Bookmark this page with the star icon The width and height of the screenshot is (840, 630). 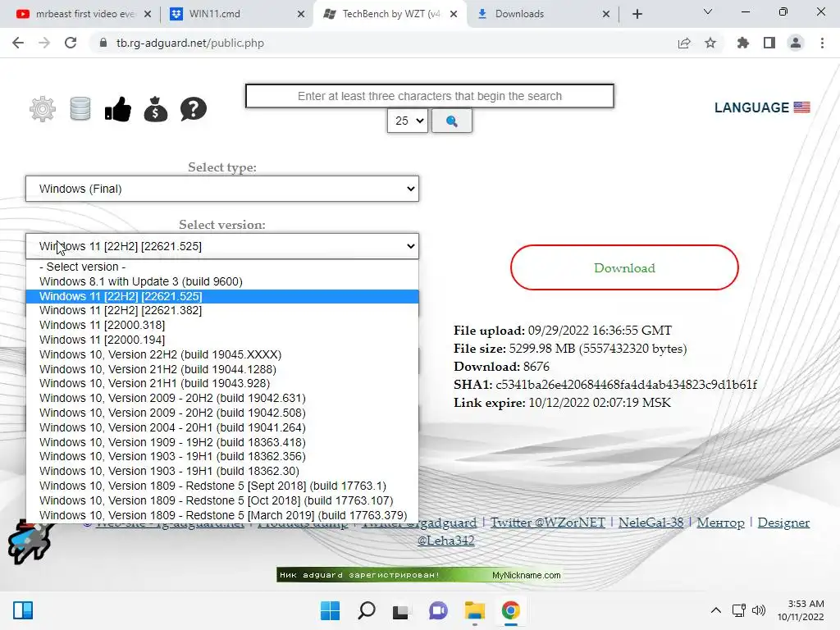point(710,43)
